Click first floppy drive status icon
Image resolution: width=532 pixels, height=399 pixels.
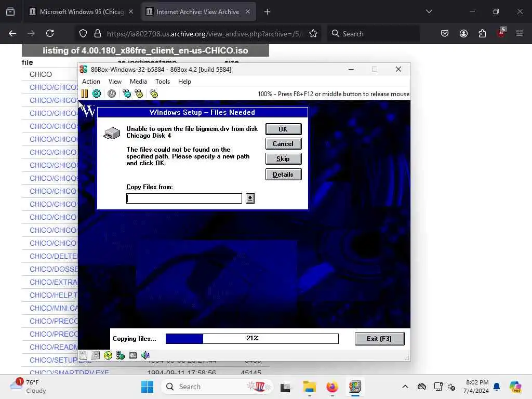click(83, 355)
